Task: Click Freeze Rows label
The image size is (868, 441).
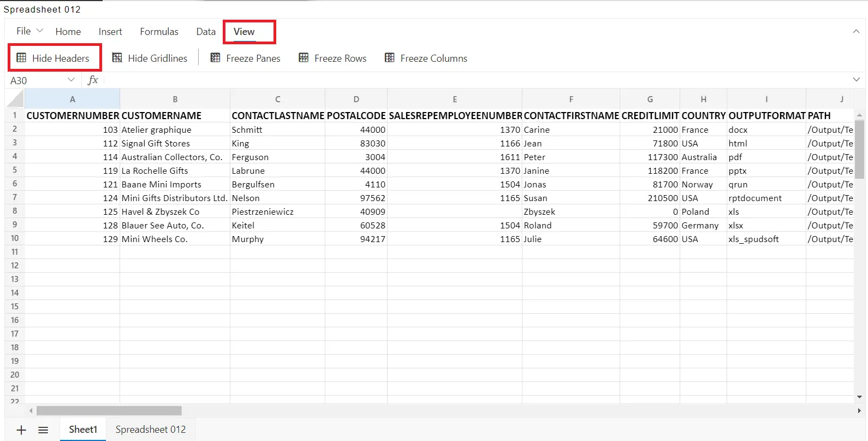Action: click(x=341, y=58)
